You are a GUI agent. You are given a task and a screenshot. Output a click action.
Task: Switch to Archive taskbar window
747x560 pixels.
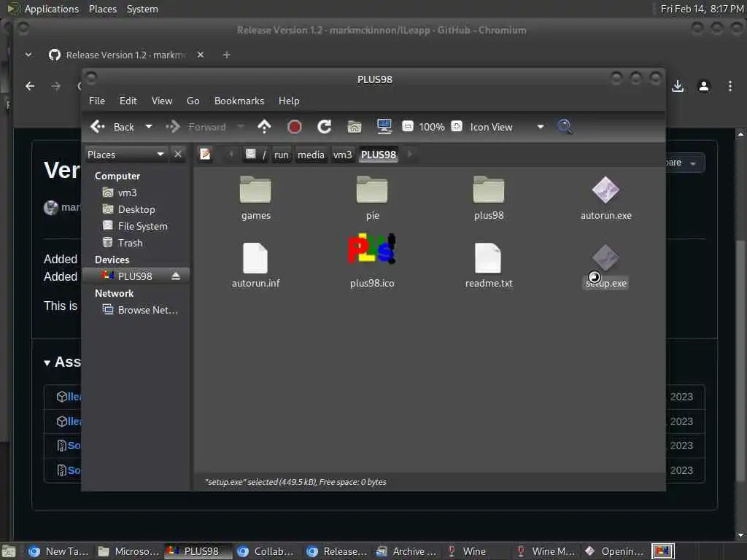[407, 551]
